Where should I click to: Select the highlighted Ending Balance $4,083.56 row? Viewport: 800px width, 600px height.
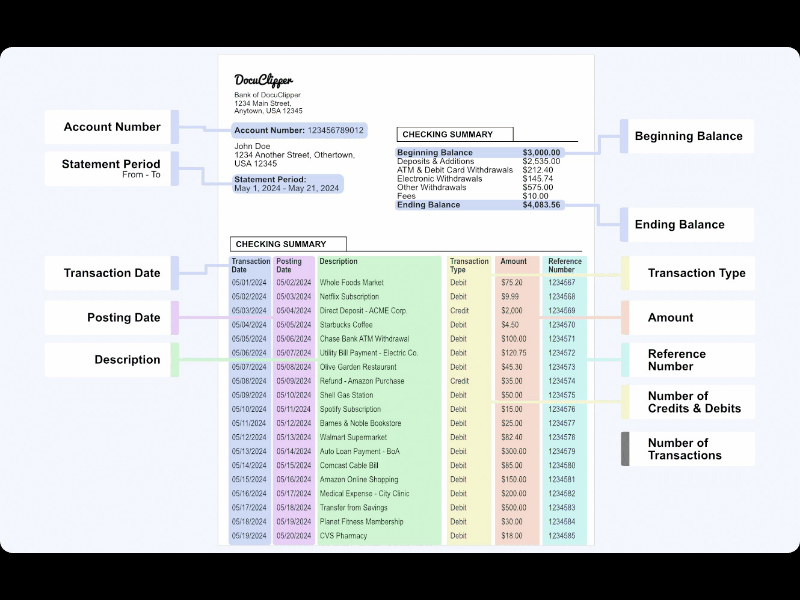tap(479, 205)
